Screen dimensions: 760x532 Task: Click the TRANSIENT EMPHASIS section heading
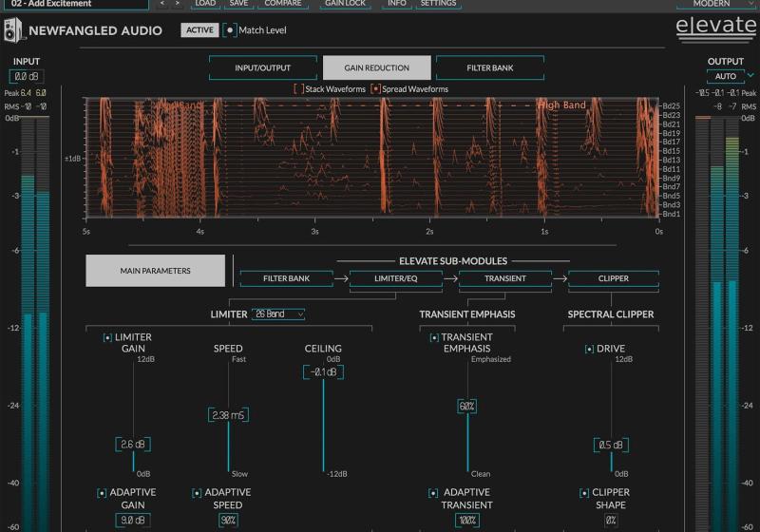click(467, 314)
